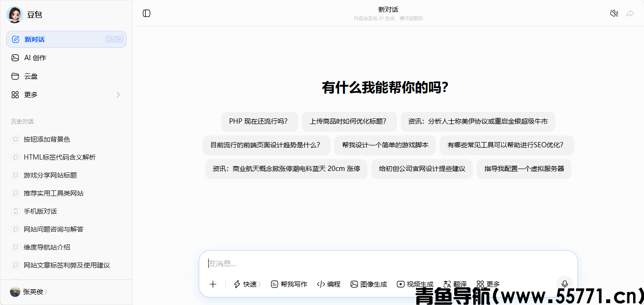Click the share arrow icon

[x=630, y=13]
